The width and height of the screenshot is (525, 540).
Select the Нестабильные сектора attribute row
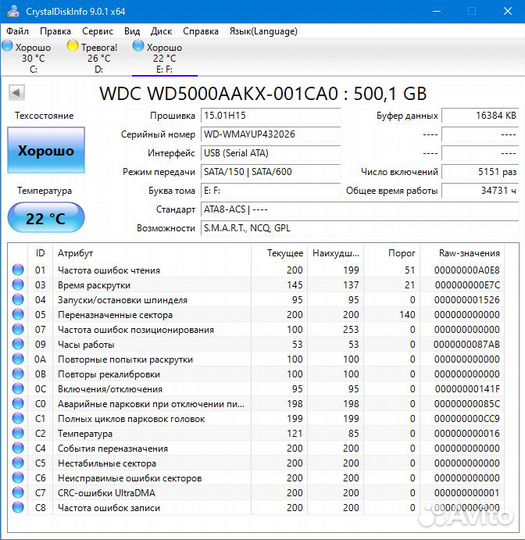point(256,463)
